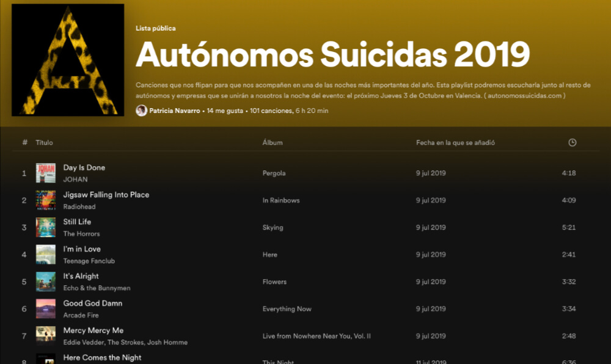611x364 pixels.
Task: Click the Still Life album thumbnail
Action: 46,227
